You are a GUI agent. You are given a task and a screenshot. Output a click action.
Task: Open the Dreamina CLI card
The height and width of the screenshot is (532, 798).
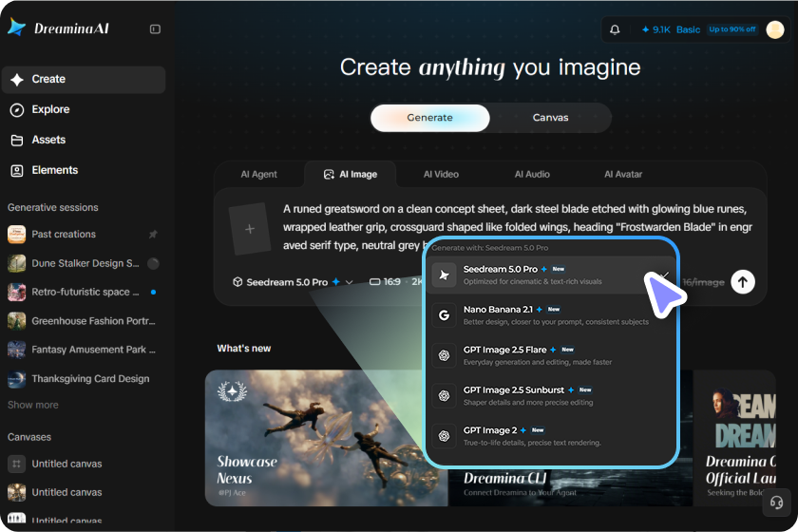(570, 486)
